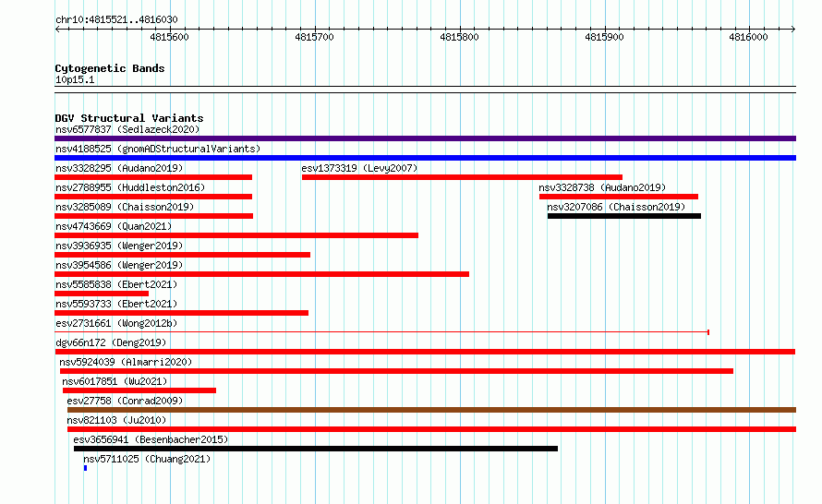The height and width of the screenshot is (504, 822).
Task: Select the red bar under nsv5593733
Action: [181, 313]
